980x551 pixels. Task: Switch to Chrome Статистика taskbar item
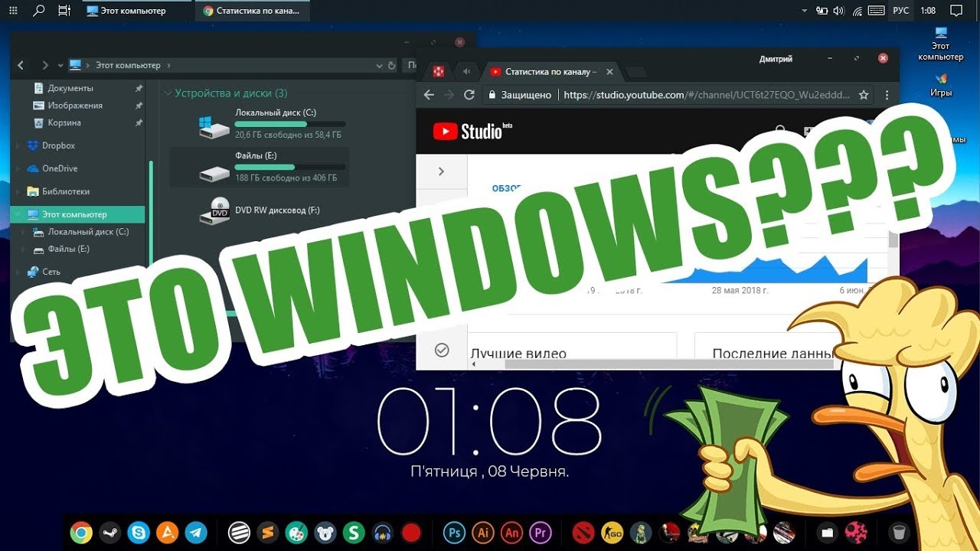click(253, 11)
